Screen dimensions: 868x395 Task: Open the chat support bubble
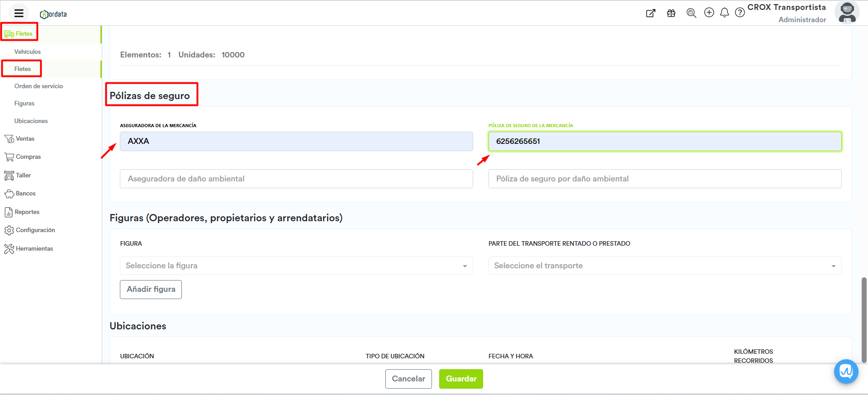[x=846, y=371]
